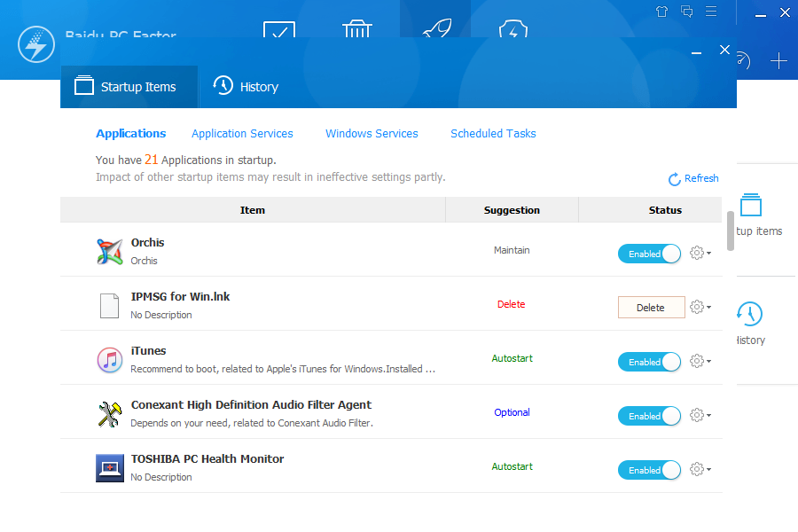Open the feedback chat icon in main window
The height and width of the screenshot is (532, 798).
pos(686,12)
